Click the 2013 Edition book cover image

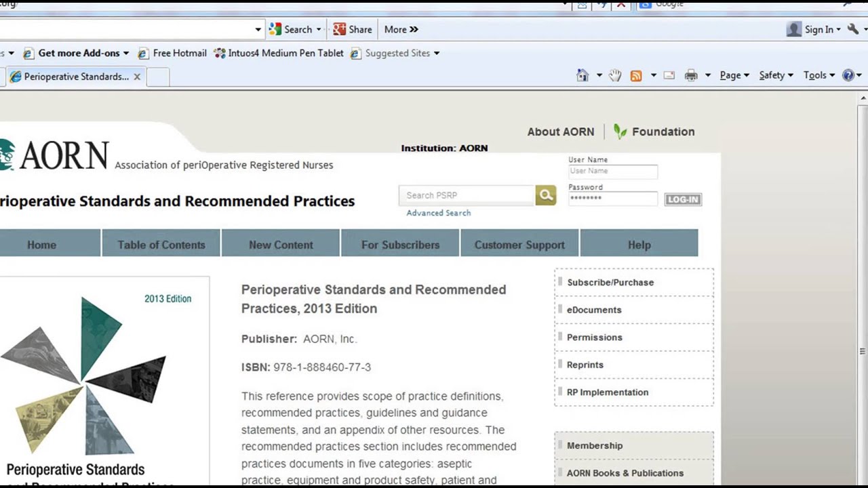pyautogui.click(x=103, y=382)
